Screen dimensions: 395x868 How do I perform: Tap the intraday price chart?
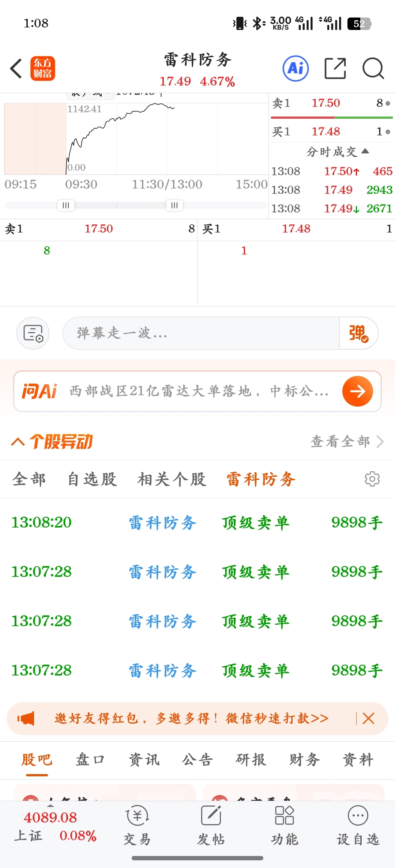[x=136, y=139]
